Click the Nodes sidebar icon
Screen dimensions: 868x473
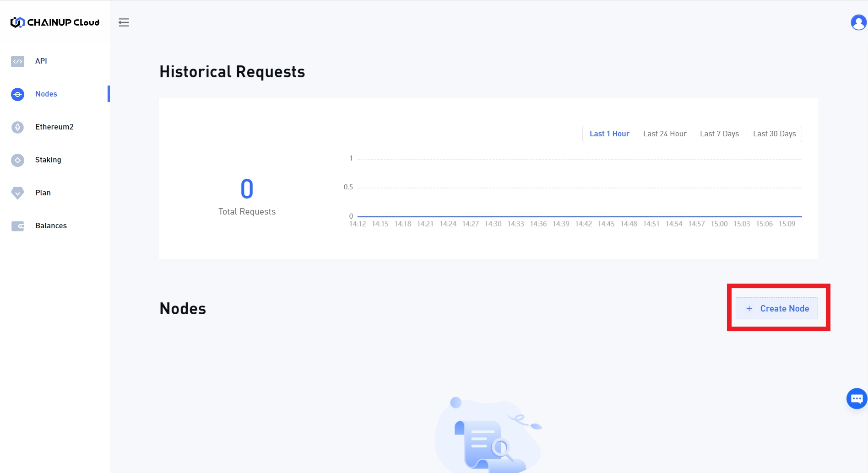click(17, 94)
